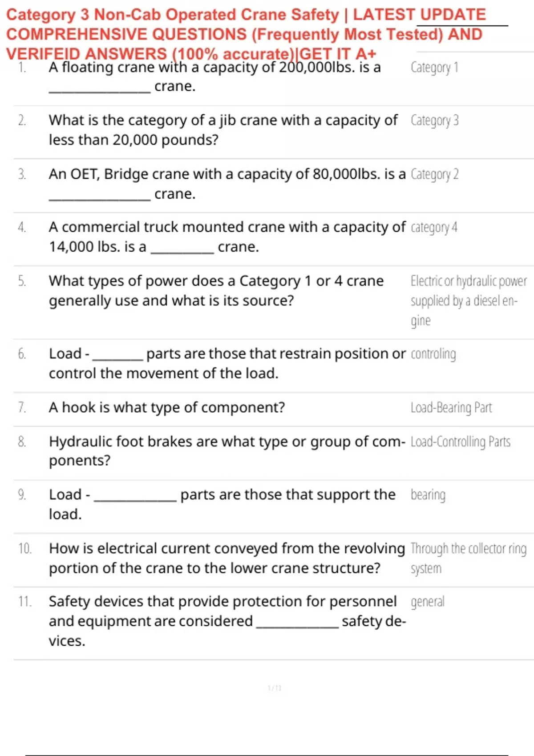Image resolution: width=534 pixels, height=756 pixels.
Task: Select the hook component question
Action: (x=167, y=407)
